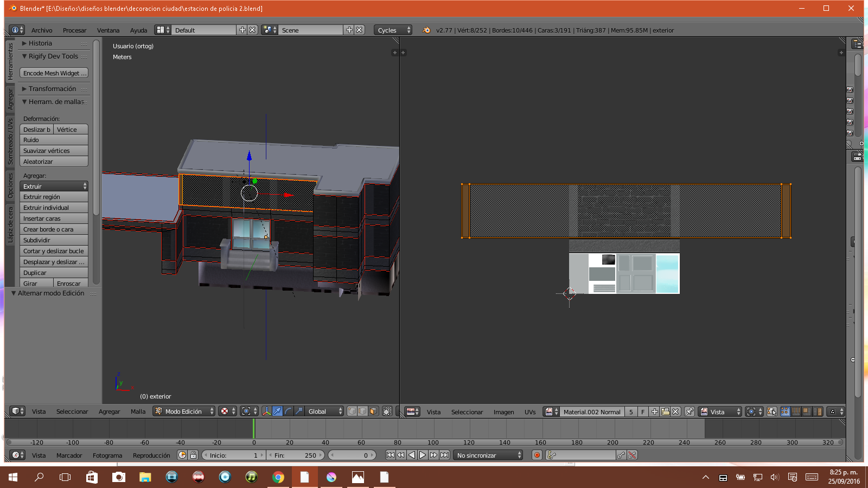This screenshot has width=868, height=488.
Task: Enable the rotate manipulator arc icon
Action: pyautogui.click(x=288, y=412)
